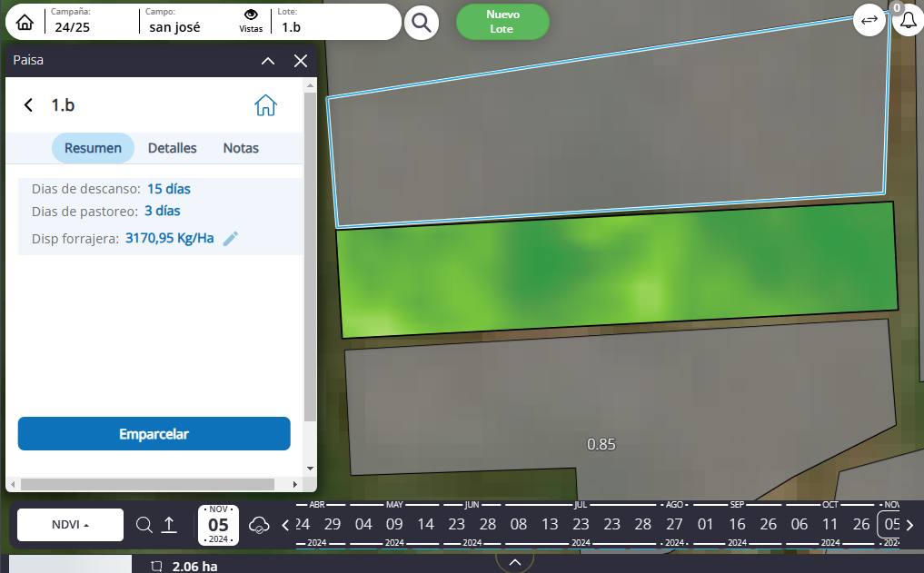
Task: Click the panel's scroll-up arrow
Action: pos(310,86)
